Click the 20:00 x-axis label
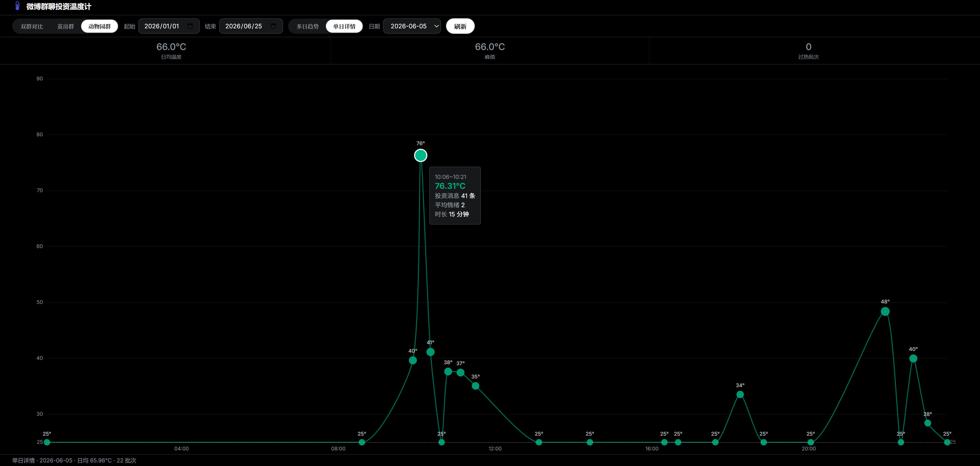Screen dimensions: 980x466 808,448
